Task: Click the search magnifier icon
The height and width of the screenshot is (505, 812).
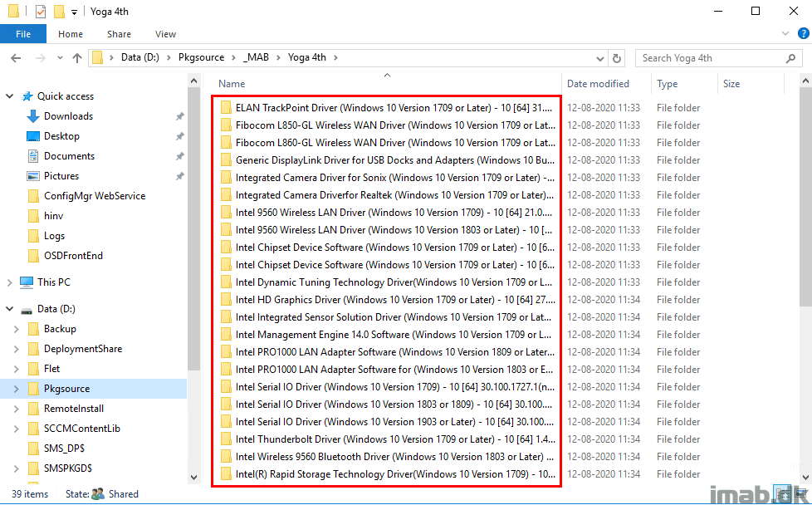Action: (x=790, y=58)
